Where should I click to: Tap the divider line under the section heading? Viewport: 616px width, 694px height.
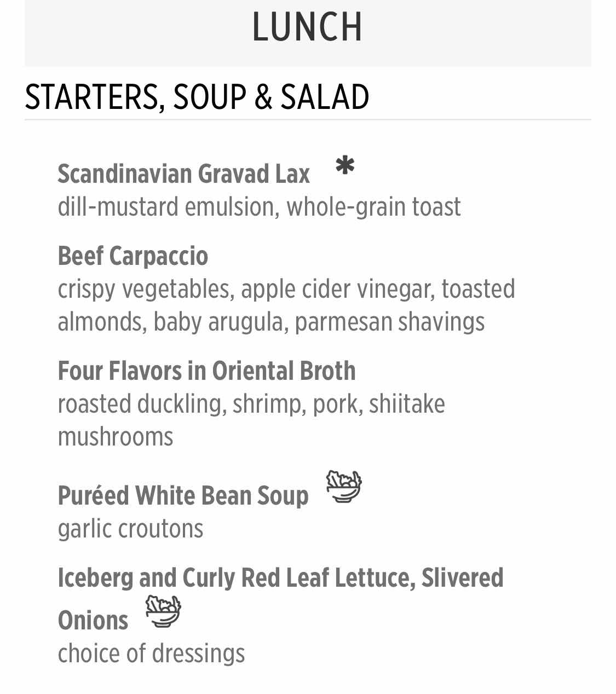308,119
